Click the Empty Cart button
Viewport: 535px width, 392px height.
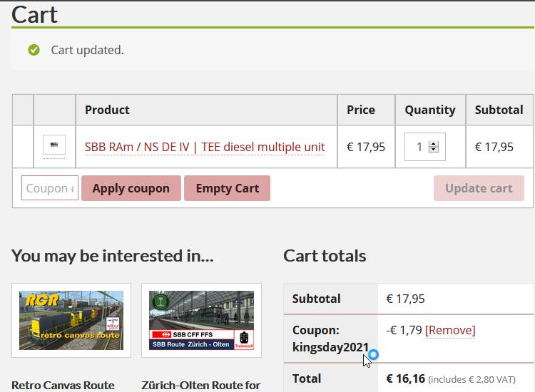(228, 188)
